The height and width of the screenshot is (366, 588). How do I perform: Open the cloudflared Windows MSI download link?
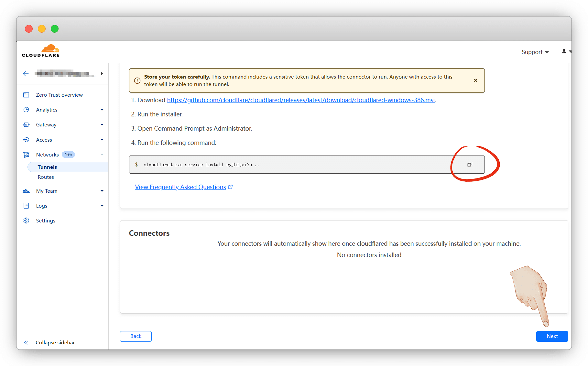click(x=300, y=100)
